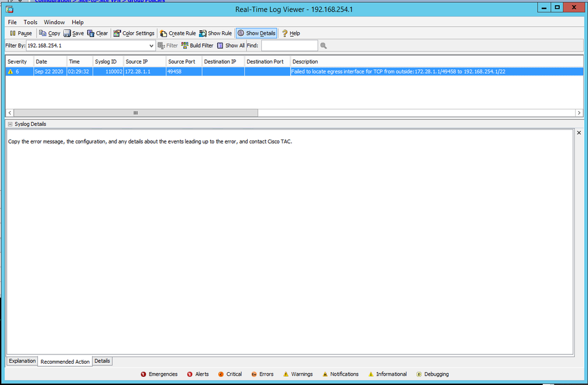Sort by Source Port column header
This screenshot has width=588, height=385.
click(x=184, y=62)
